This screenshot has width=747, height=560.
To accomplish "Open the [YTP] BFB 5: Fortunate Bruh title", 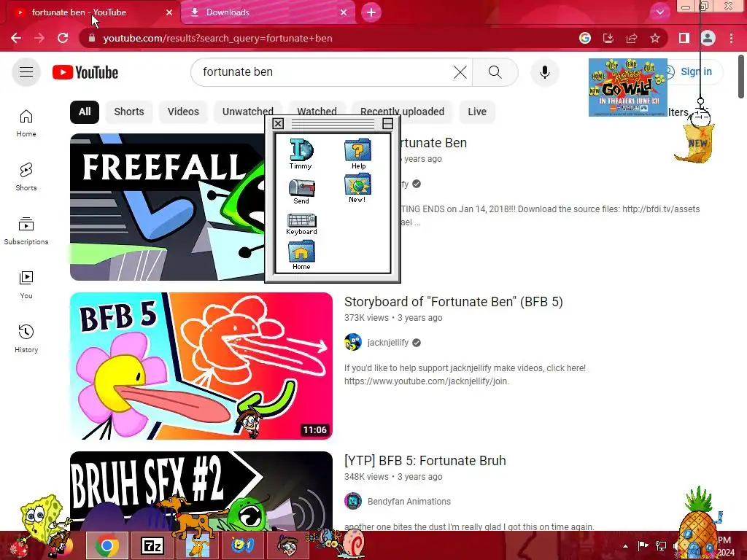I will pyautogui.click(x=425, y=461).
